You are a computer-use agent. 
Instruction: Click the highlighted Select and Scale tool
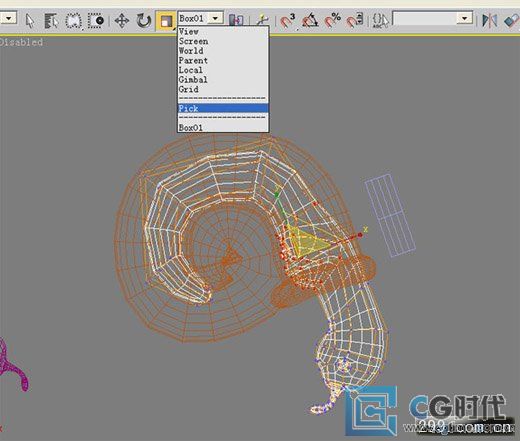[166, 21]
